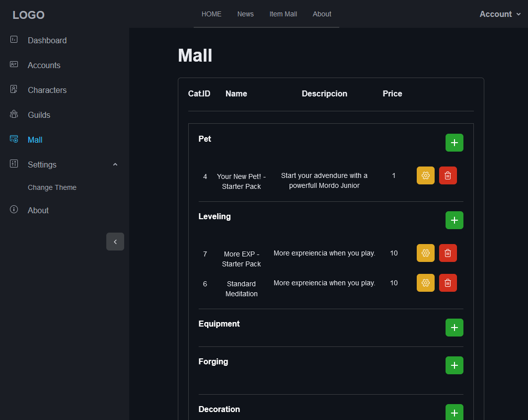
Task: Select the Dashboard icon in the sidebar
Action: coord(14,40)
